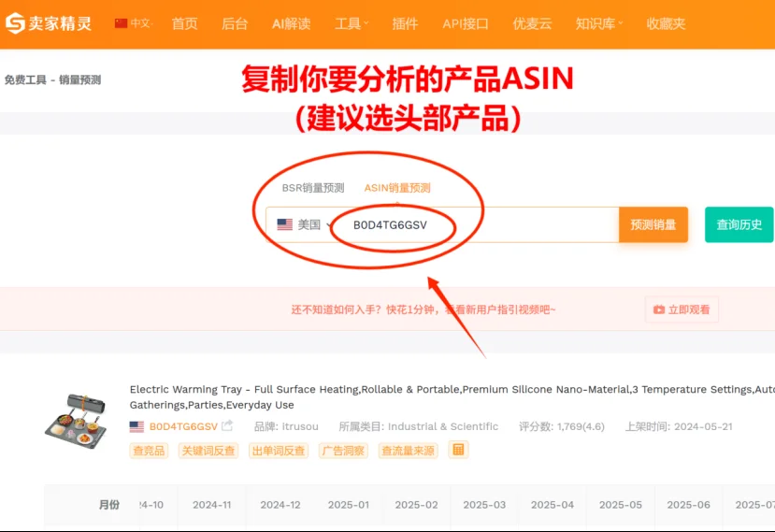Click the Electric Warming Tray product thumbnail
This screenshot has width=775, height=532.
point(76,421)
